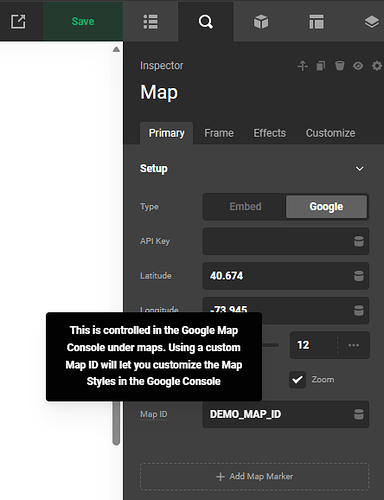384x500 pixels.
Task: Select the Inspector magnifier icon
Action: [x=206, y=22]
